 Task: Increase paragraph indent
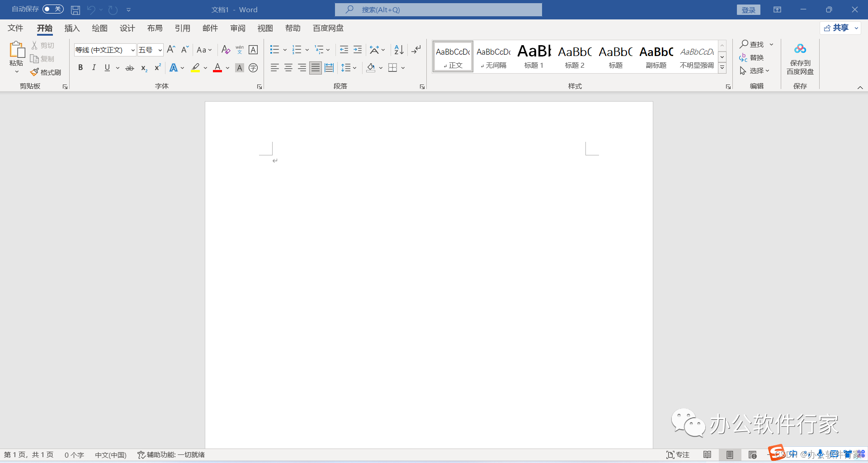point(358,50)
